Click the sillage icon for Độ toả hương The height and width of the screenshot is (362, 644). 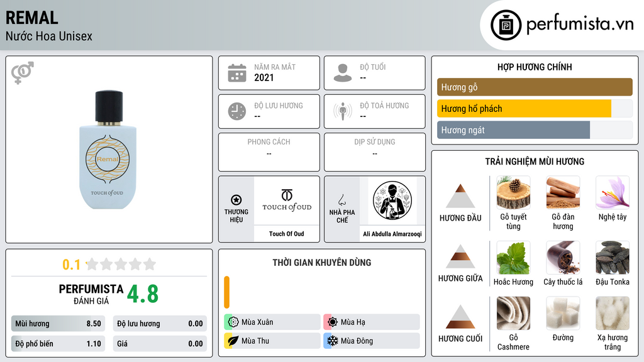pyautogui.click(x=343, y=111)
